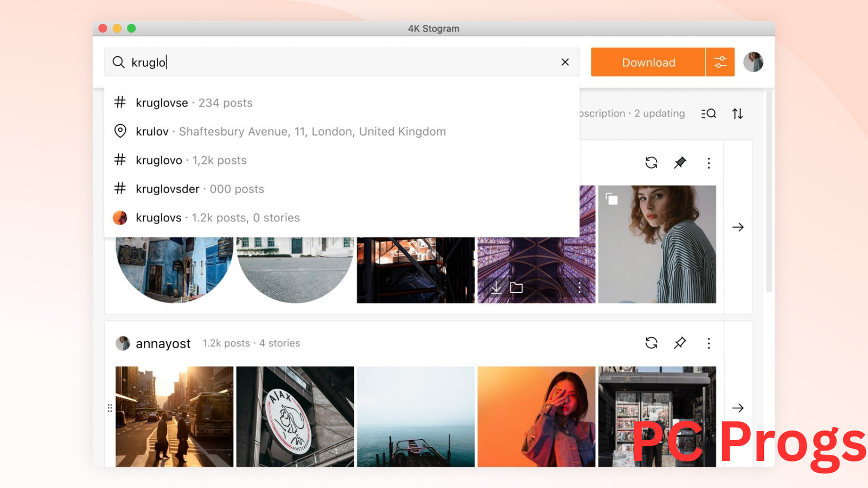Open the cobblestone square story circle
This screenshot has height=488, width=868.
point(295,269)
